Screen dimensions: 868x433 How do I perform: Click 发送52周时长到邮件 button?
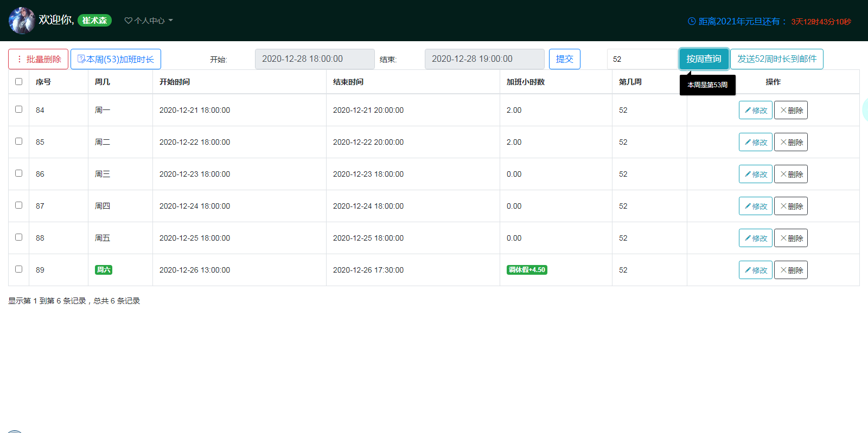point(777,59)
